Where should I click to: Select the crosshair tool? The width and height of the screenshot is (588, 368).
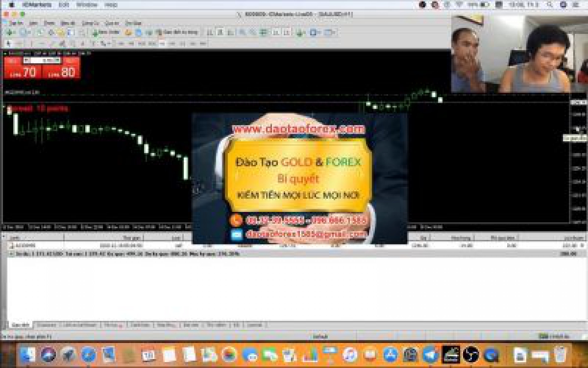(19, 43)
